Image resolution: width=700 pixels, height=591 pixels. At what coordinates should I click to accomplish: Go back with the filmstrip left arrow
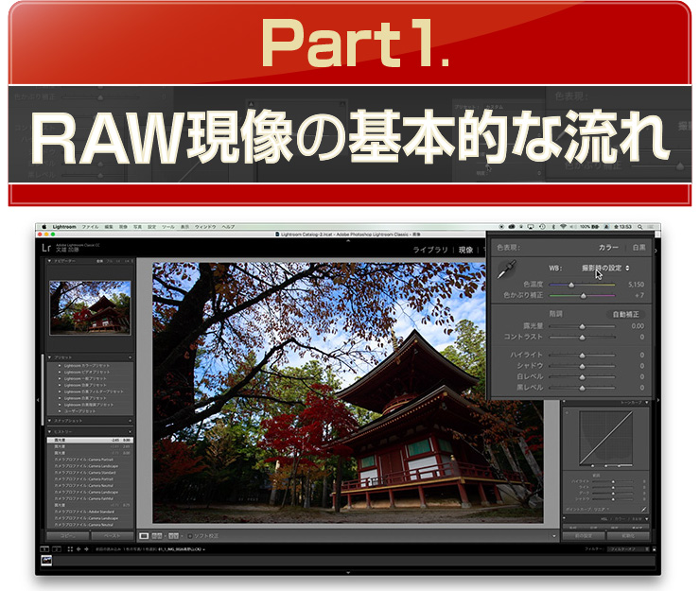pos(79,549)
